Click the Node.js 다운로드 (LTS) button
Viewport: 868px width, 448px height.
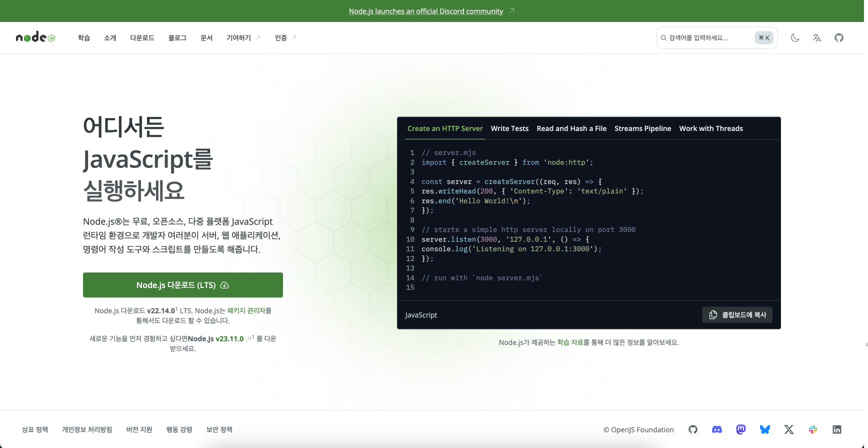[183, 285]
